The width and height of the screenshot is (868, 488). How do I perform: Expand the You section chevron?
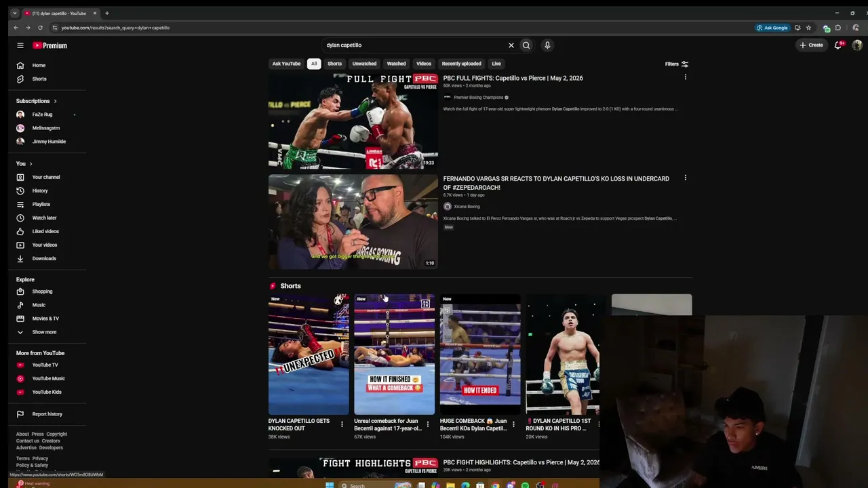click(31, 164)
